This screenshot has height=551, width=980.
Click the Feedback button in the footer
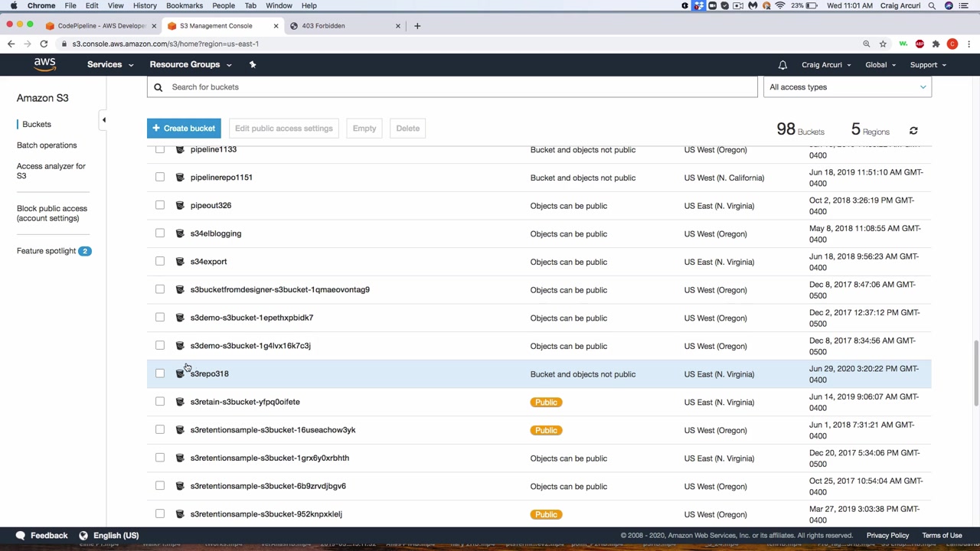click(42, 536)
